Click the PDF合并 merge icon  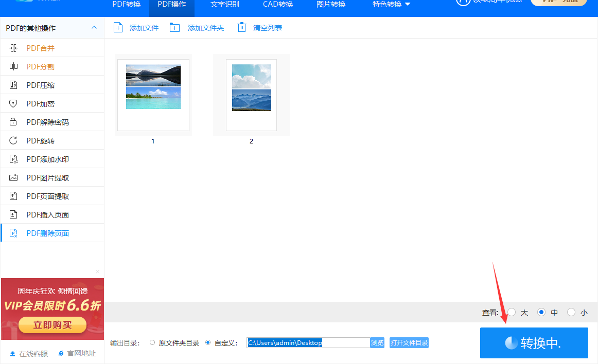coord(13,48)
